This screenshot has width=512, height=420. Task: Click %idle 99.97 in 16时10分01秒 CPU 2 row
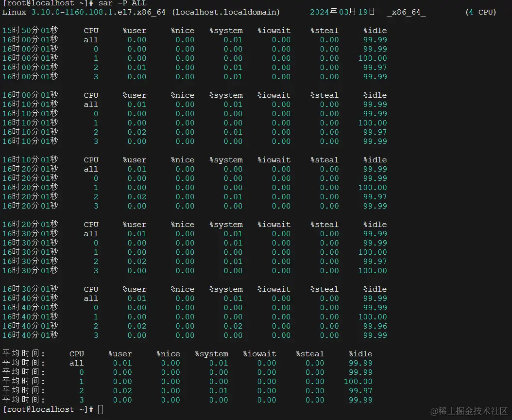point(375,132)
